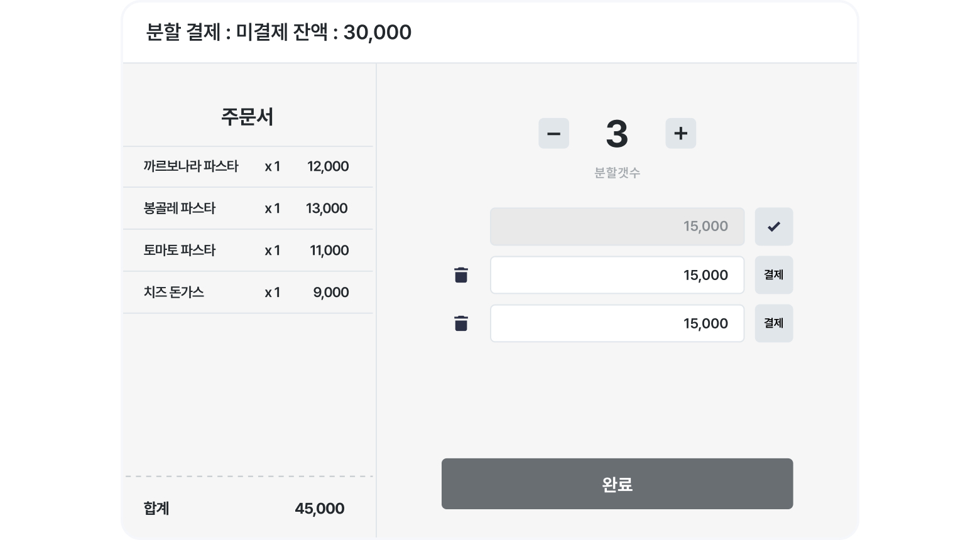Image resolution: width=980 pixels, height=540 pixels.
Task: Pay the second 15,000 split with 결제
Action: (x=773, y=275)
